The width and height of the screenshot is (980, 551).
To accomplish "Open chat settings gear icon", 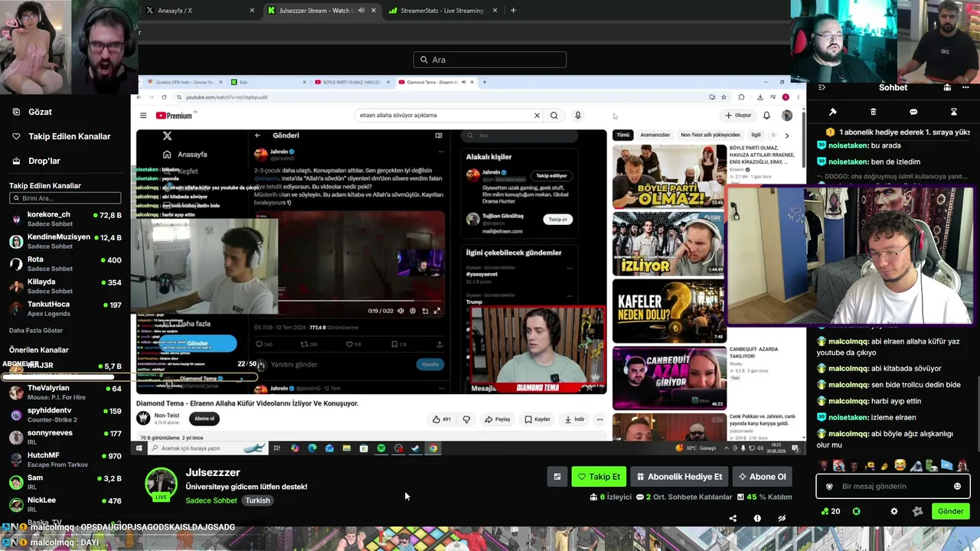I will pos(893,511).
